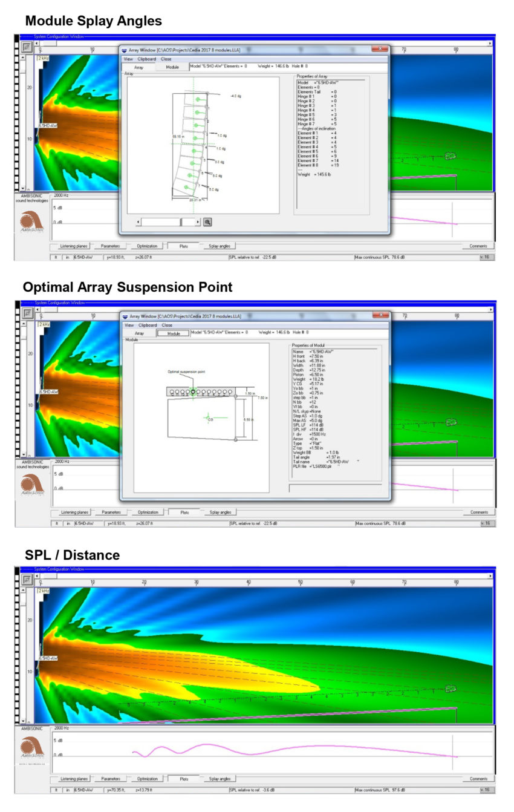Click the topmost green hinge marker in array diagram
Screen dimensions: 514x812
tap(198, 99)
